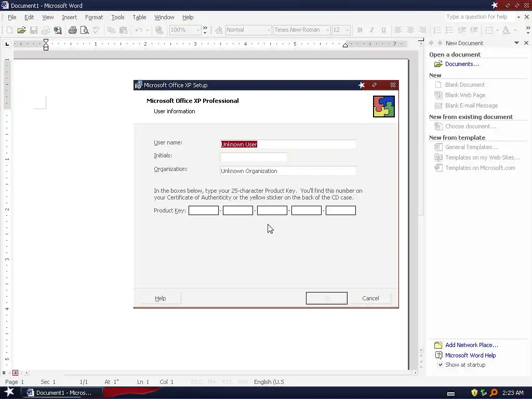Uncheck Show at startup checkbox

coord(440,365)
